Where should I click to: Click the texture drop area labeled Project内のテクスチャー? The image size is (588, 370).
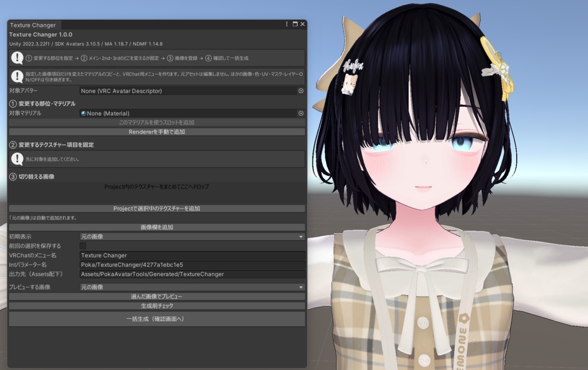click(x=157, y=193)
